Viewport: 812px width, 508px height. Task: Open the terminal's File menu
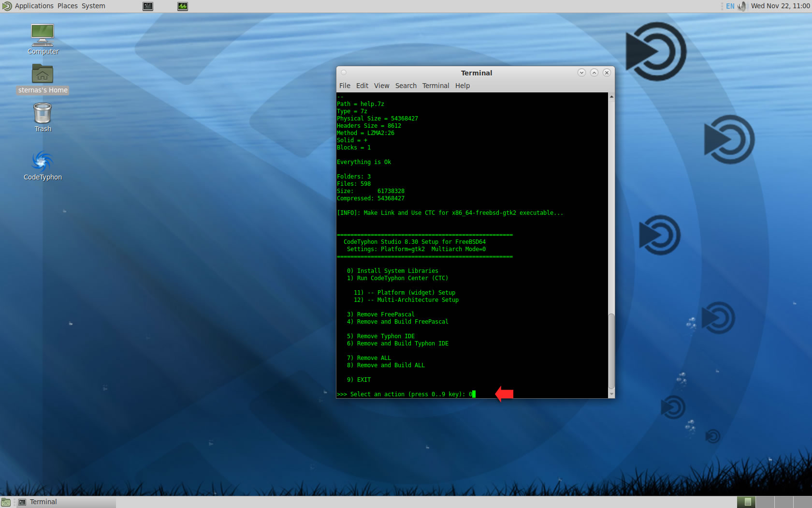[x=345, y=86]
